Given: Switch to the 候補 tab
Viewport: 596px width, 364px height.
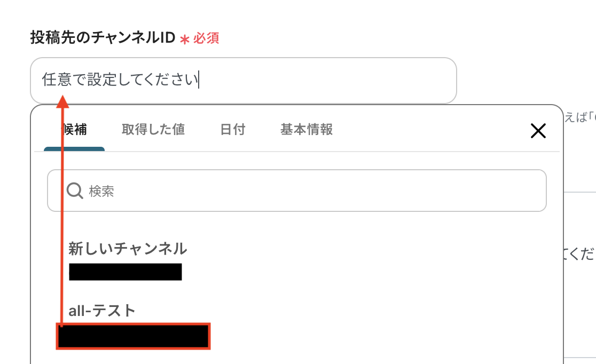Looking at the screenshot, I should point(74,130).
